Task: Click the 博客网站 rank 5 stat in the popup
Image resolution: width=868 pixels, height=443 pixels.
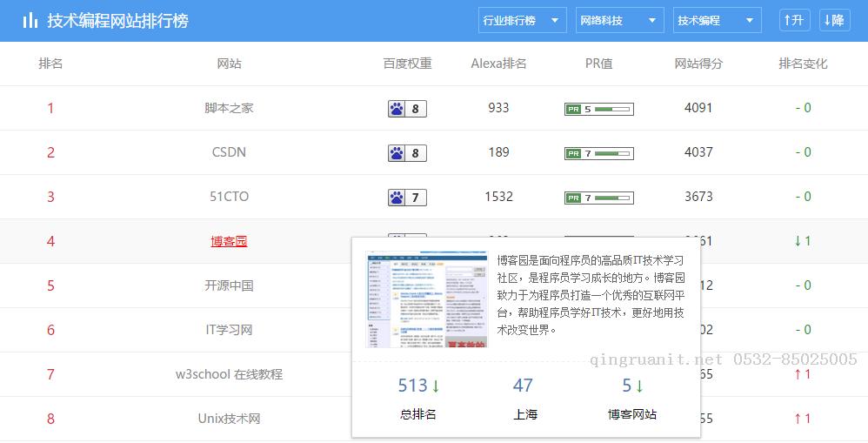Action: (632, 399)
